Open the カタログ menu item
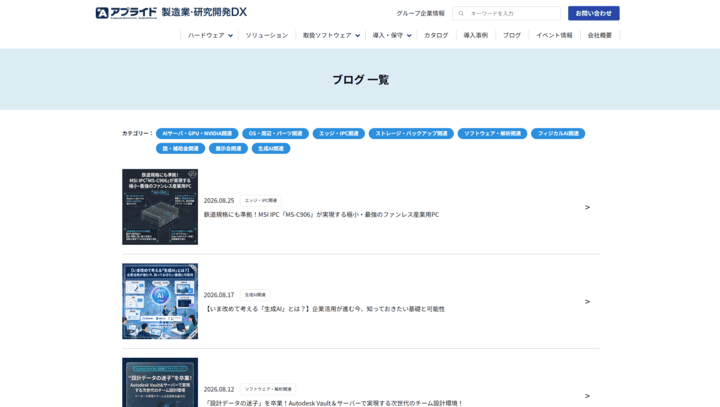This screenshot has width=720, height=407. click(x=436, y=35)
